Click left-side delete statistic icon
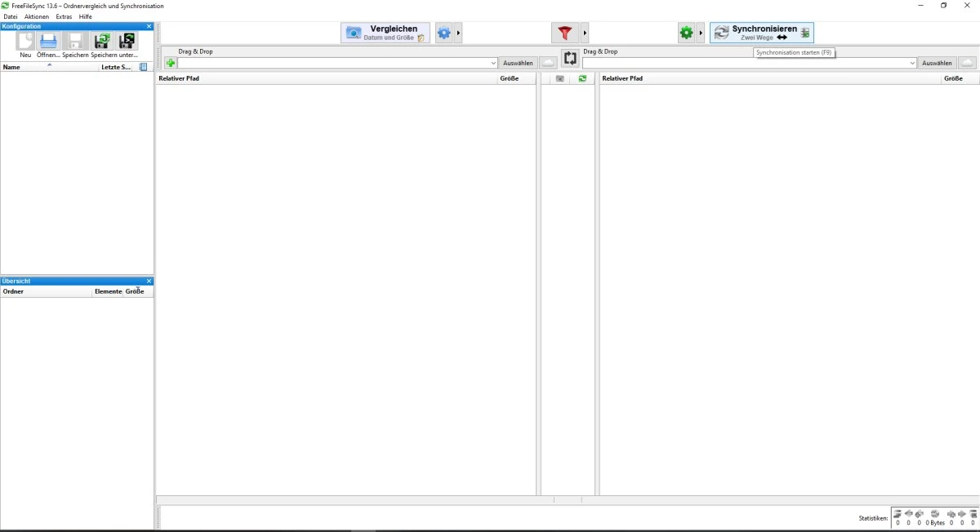The image size is (980, 532). [898, 513]
